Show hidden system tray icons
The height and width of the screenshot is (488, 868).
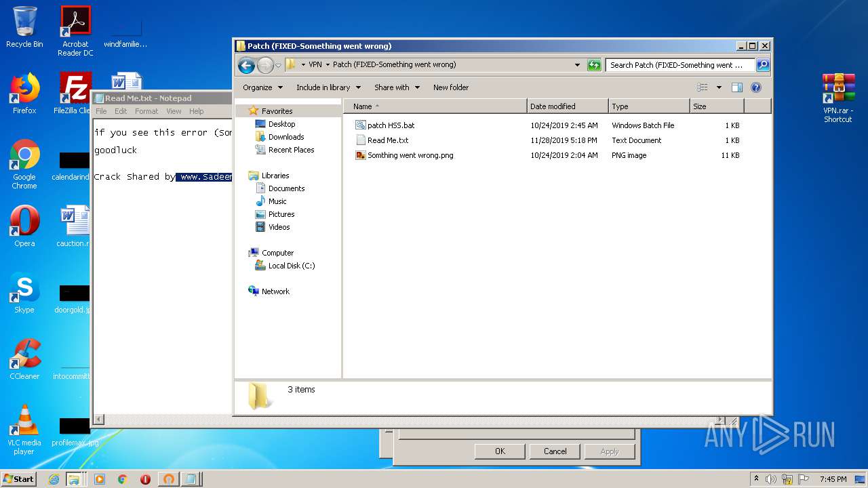coord(756,479)
